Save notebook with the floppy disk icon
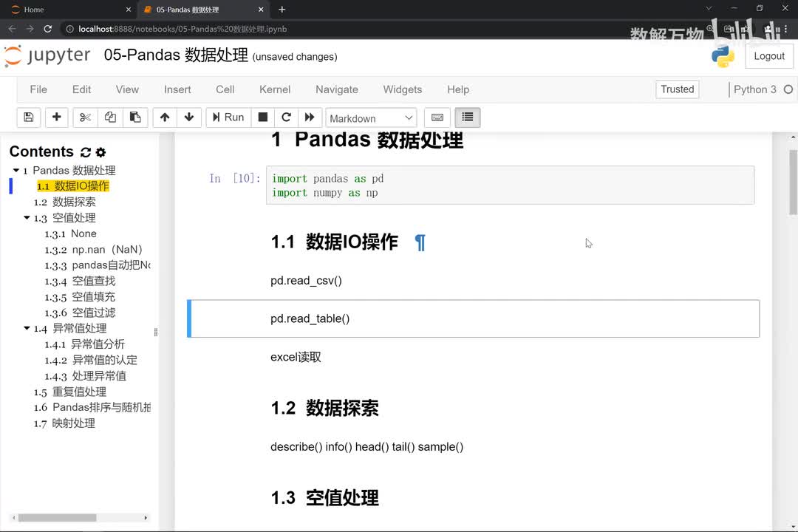This screenshot has width=798, height=532. (x=29, y=117)
